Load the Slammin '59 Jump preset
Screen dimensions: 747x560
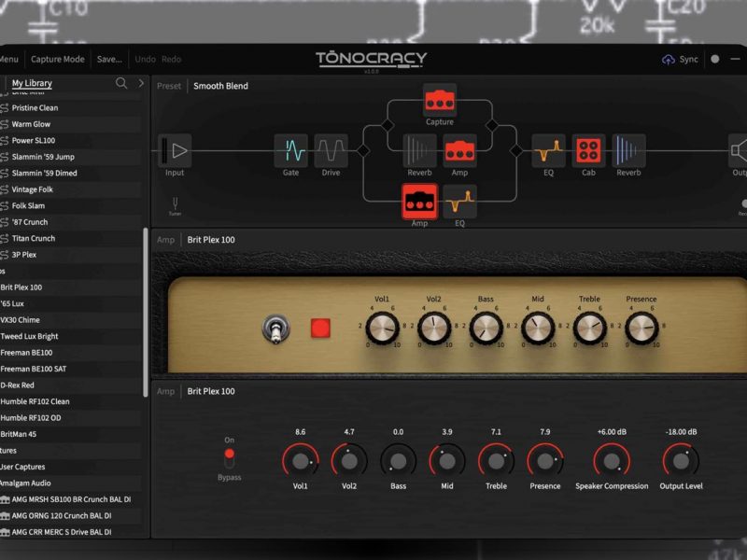pyautogui.click(x=71, y=157)
